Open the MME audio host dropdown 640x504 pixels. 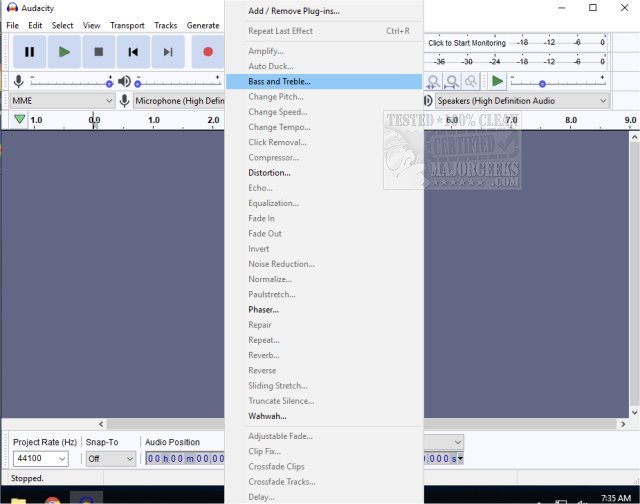[x=62, y=100]
